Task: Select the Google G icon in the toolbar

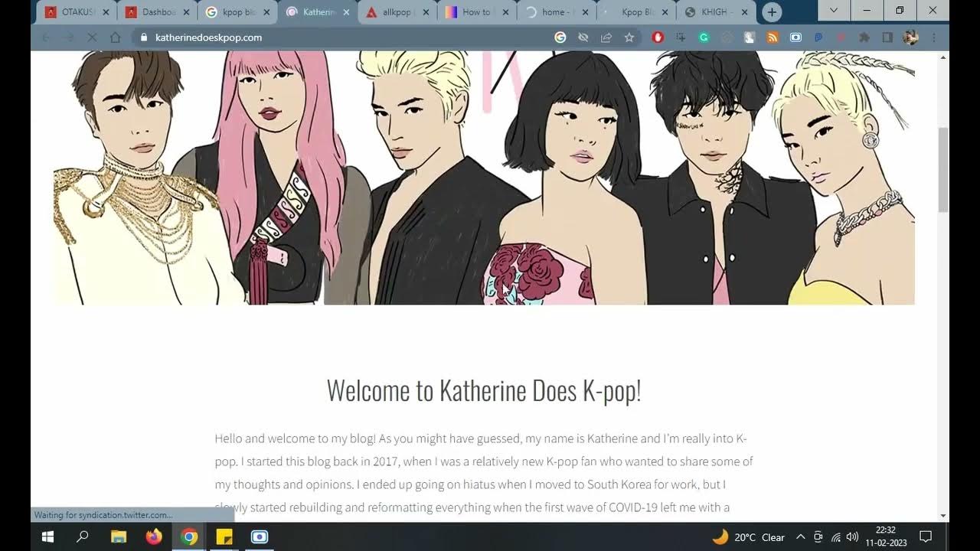Action: 560,37
